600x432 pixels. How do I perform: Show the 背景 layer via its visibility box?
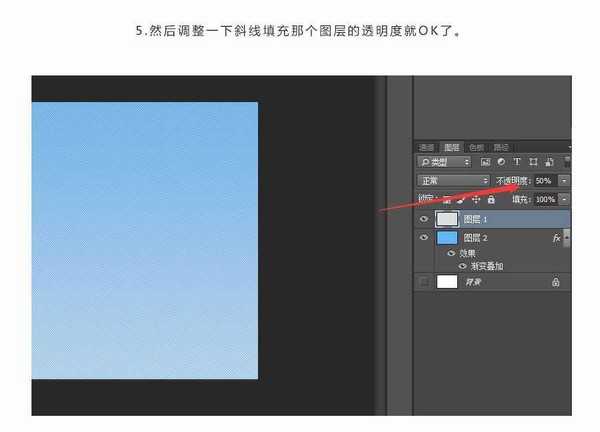(x=424, y=282)
